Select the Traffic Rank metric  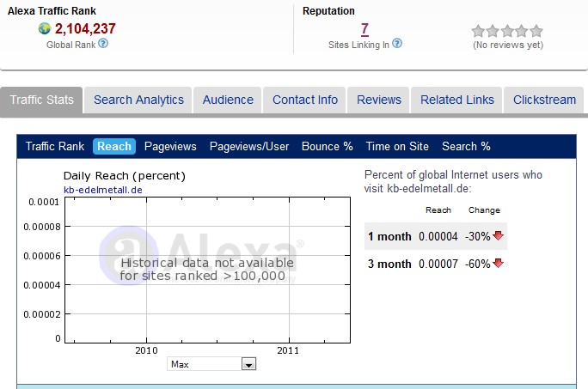coord(55,146)
